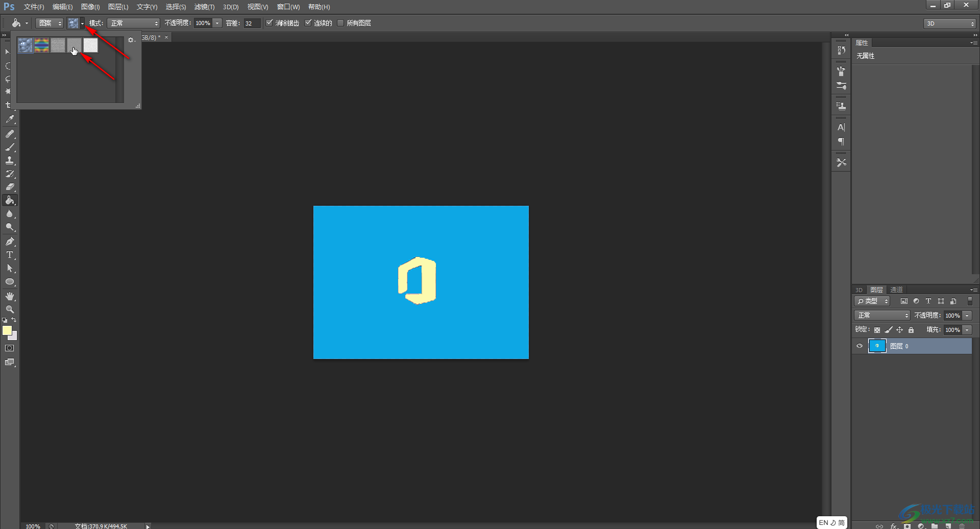Open pattern picker gear menu
980x529 pixels.
pyautogui.click(x=131, y=40)
